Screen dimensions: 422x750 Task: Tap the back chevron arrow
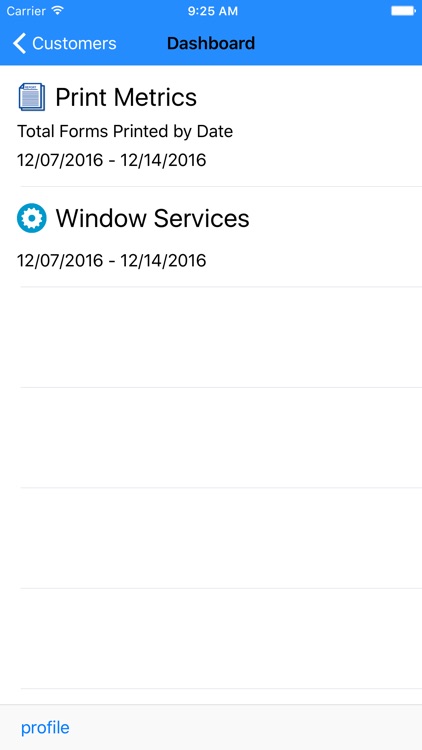point(19,44)
